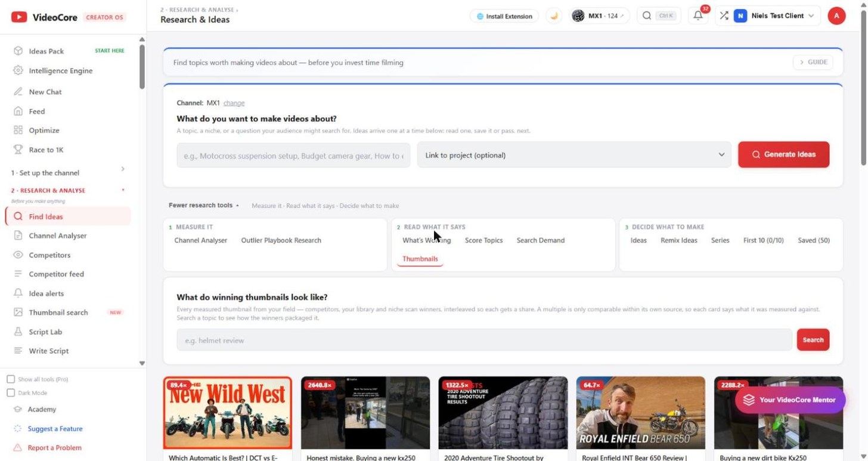Image resolution: width=868 pixels, height=461 pixels.
Task: Open the red A user avatar
Action: [x=836, y=16]
